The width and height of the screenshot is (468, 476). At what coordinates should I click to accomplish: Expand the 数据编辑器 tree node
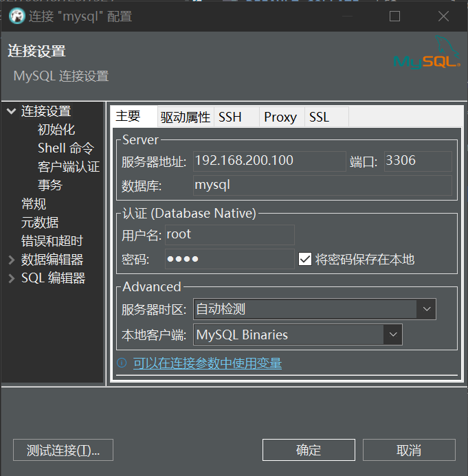pyautogui.click(x=11, y=260)
